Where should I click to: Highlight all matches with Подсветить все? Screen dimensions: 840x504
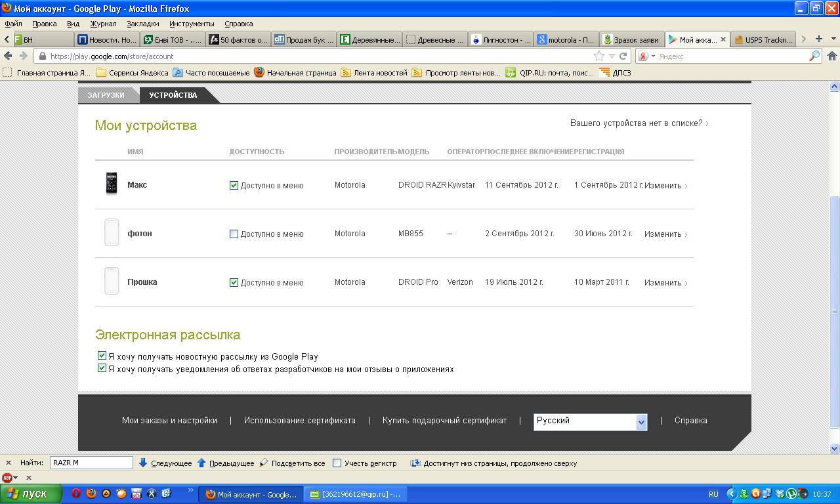tap(292, 463)
